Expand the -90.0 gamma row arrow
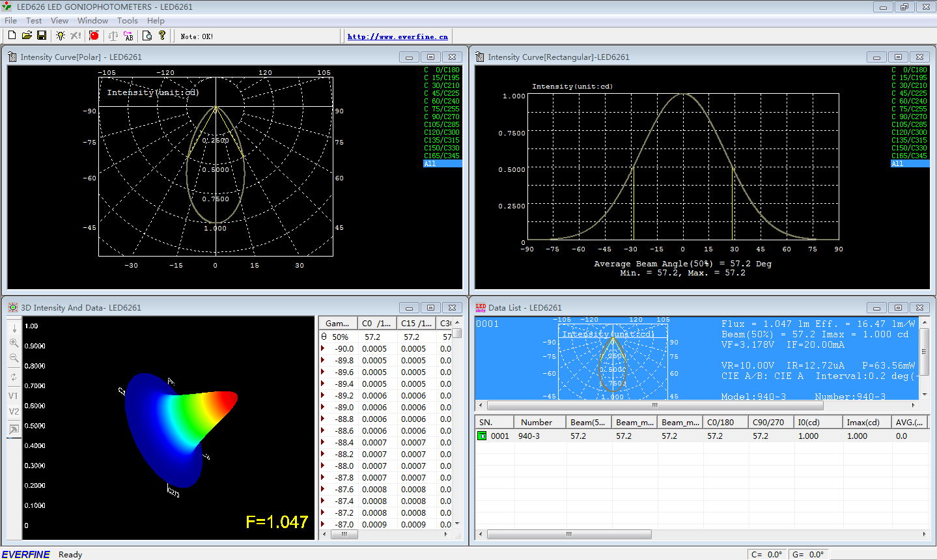Viewport: 937px width, 560px height. [x=323, y=349]
